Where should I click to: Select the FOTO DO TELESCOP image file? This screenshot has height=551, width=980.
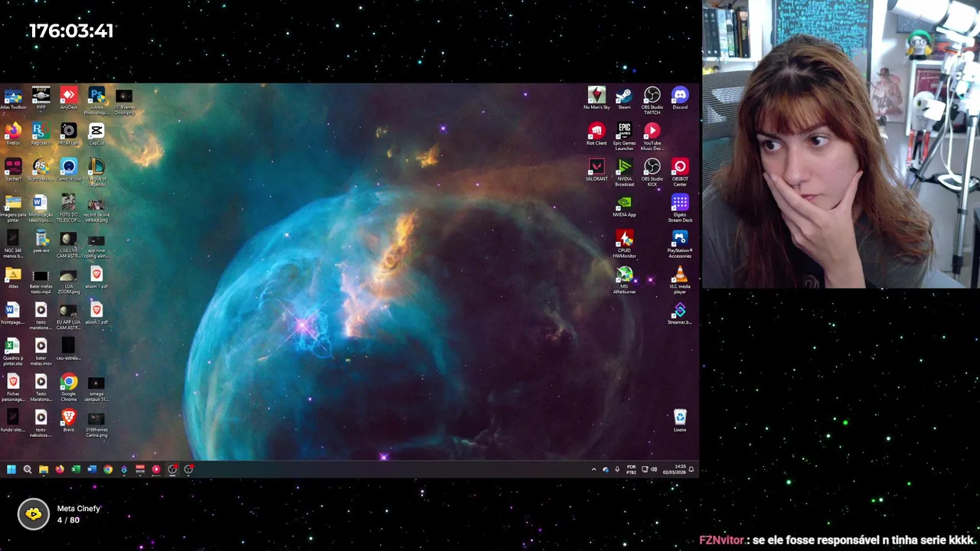(x=68, y=208)
